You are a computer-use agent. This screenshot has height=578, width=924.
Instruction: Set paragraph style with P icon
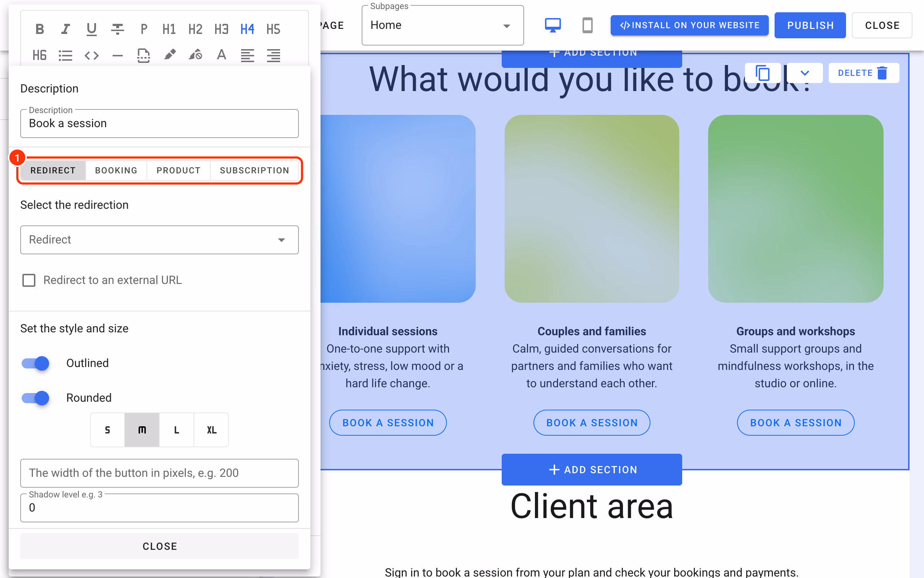point(144,29)
